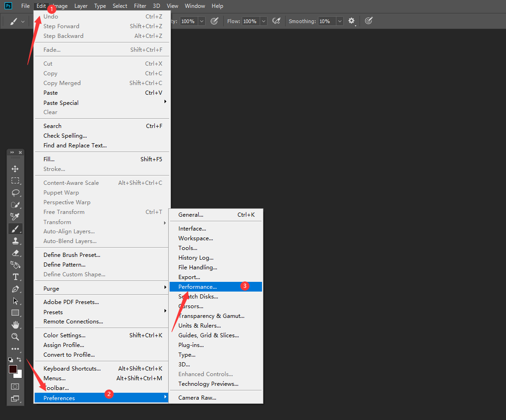Viewport: 506px width, 420px height.
Task: Click Paste in Edit menu
Action: pos(102,92)
